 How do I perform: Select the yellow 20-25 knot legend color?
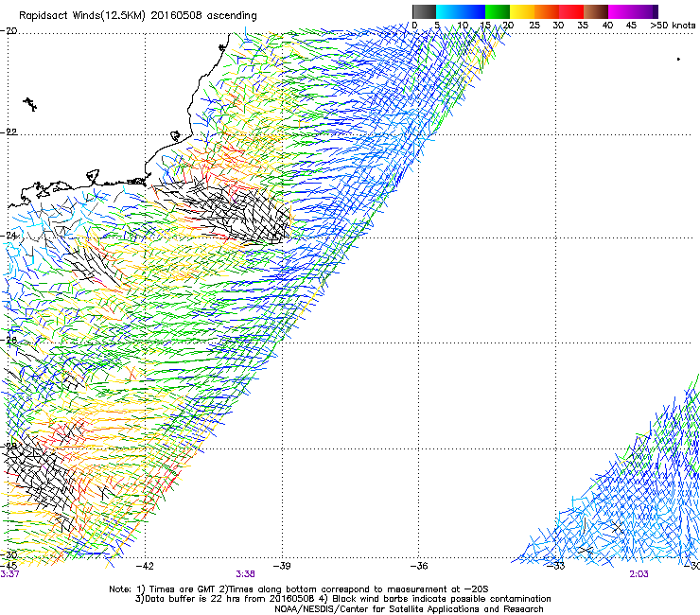pos(522,11)
